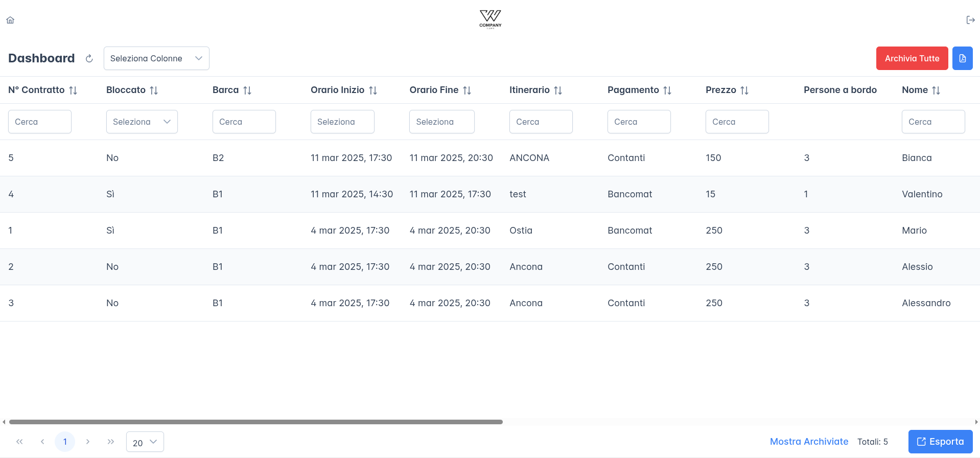Sort table by Itinerario column
The height and width of the screenshot is (458, 980).
tap(558, 90)
